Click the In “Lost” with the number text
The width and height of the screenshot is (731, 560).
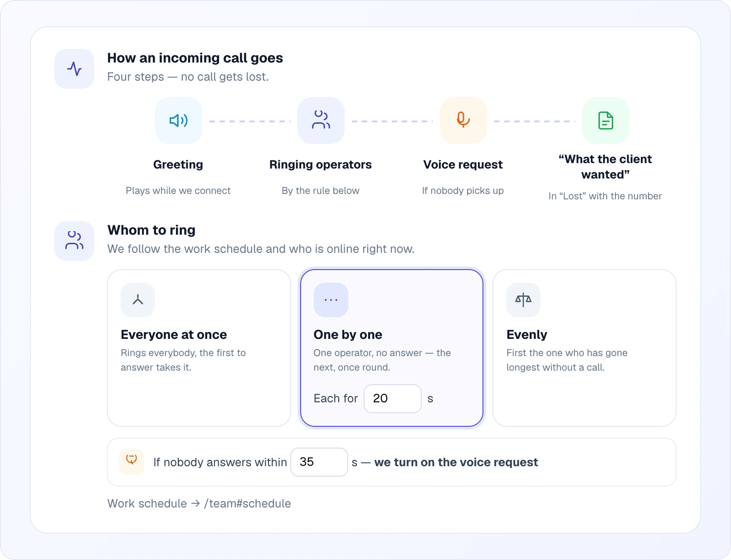(x=605, y=196)
